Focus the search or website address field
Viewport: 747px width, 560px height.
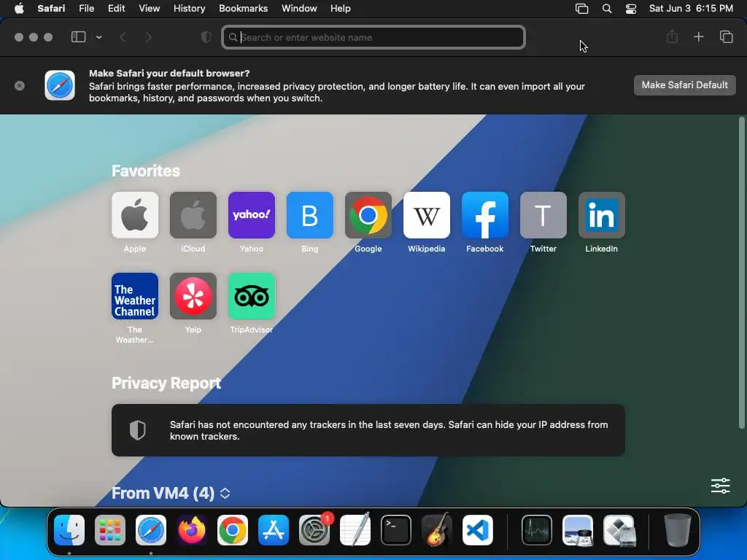coord(373,37)
